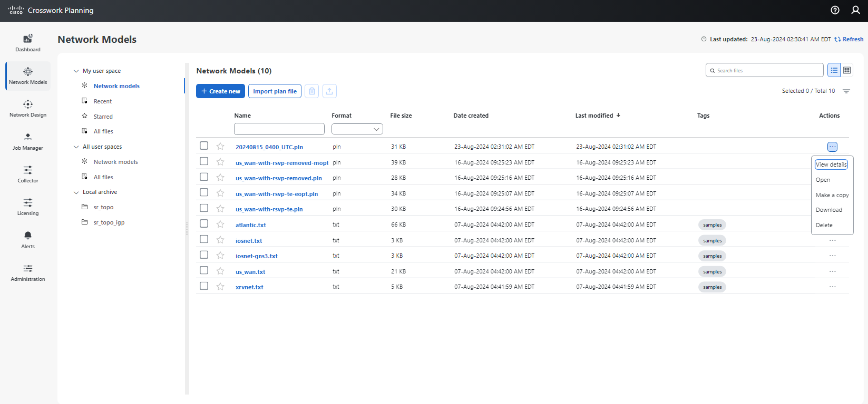Click the panel splitter handle
Image resolution: width=868 pixels, height=404 pixels.
(187, 229)
